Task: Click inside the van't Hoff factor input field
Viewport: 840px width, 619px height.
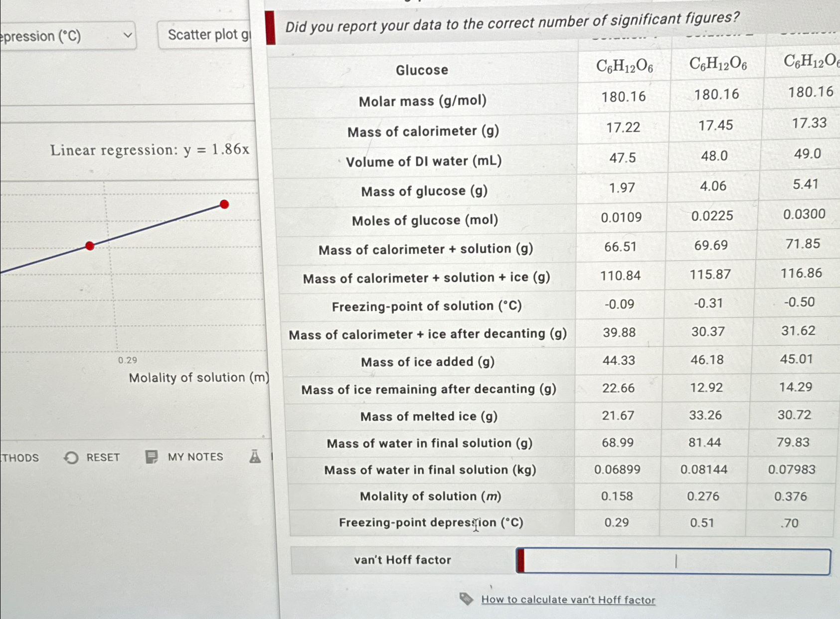Action: (x=675, y=561)
